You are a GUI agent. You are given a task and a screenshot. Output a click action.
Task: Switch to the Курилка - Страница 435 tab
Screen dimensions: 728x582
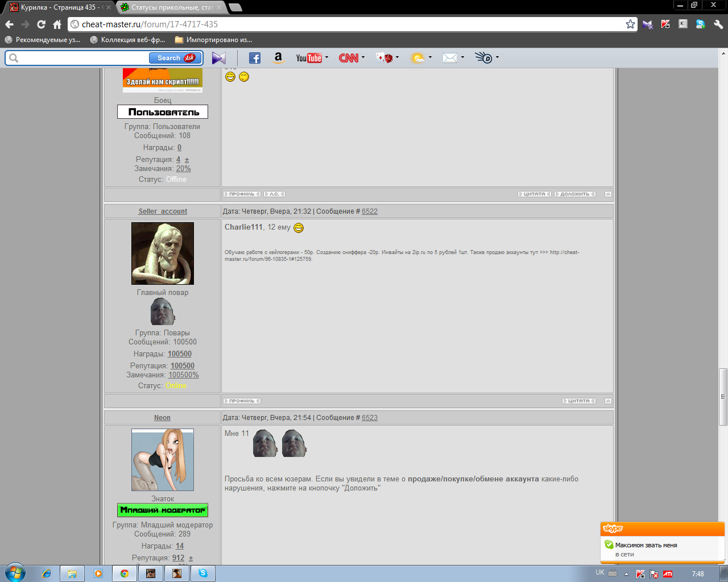59,7
